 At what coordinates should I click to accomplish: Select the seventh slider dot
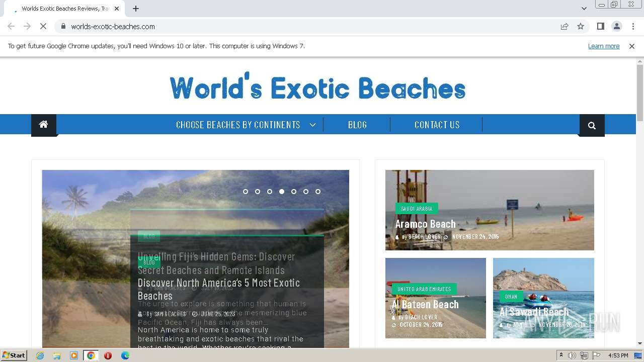pyautogui.click(x=318, y=192)
